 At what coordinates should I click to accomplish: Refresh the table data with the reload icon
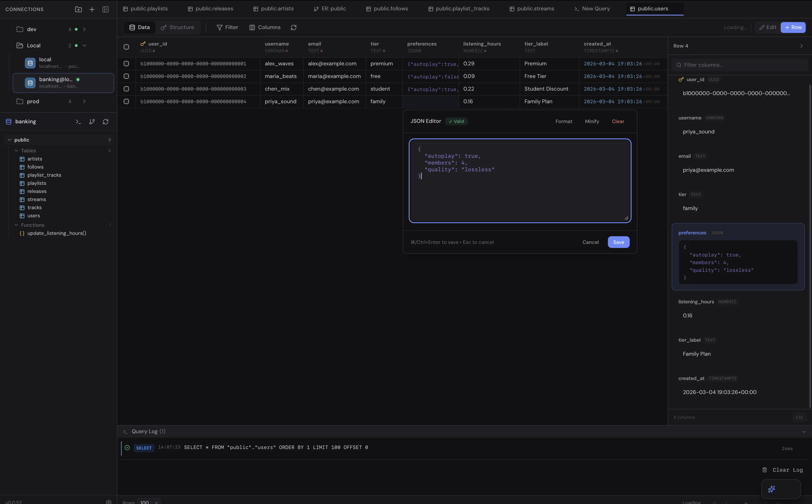click(x=293, y=27)
